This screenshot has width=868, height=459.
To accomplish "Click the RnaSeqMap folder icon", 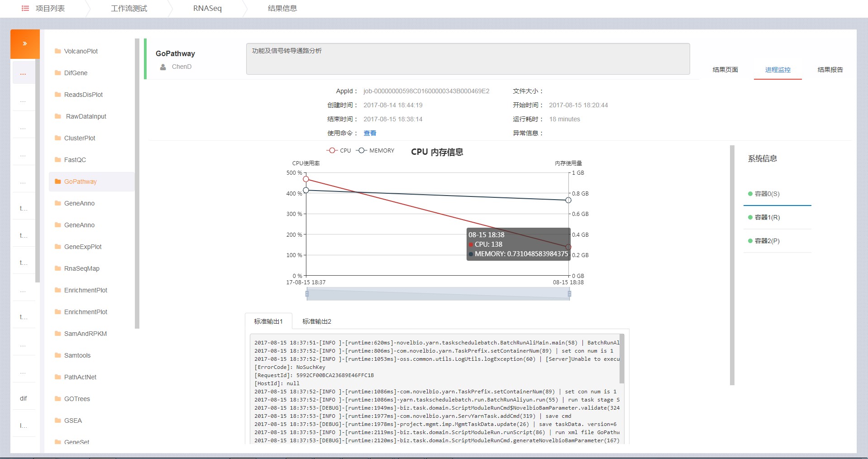I will (x=57, y=268).
